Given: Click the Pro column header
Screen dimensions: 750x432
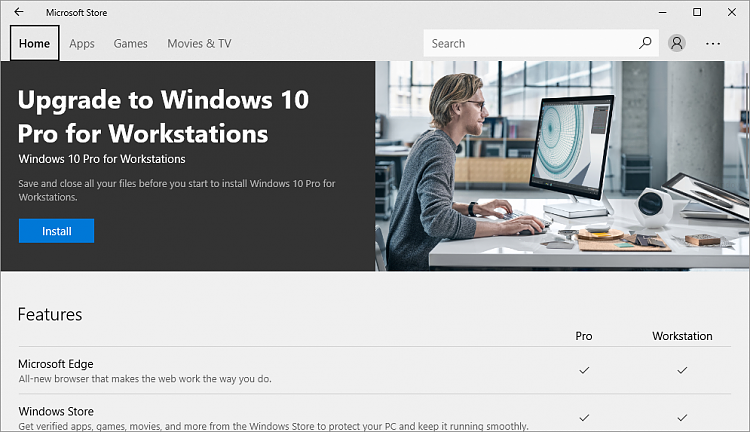Looking at the screenshot, I should tap(584, 336).
